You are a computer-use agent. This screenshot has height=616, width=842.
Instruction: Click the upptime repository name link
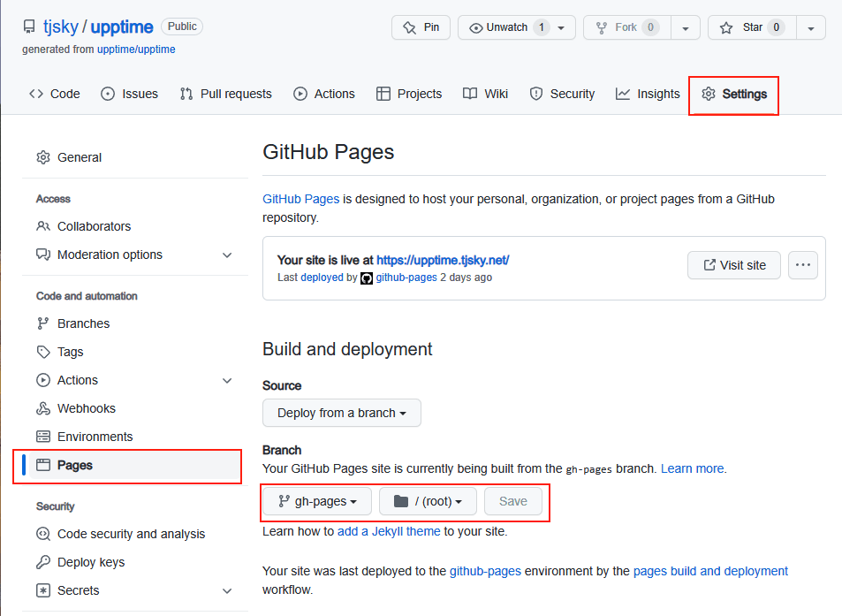pos(122,27)
